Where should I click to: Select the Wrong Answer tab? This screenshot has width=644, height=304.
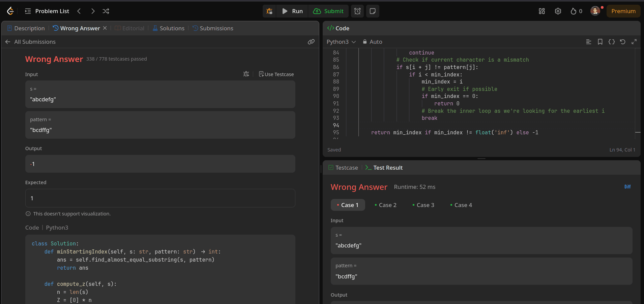[77, 28]
